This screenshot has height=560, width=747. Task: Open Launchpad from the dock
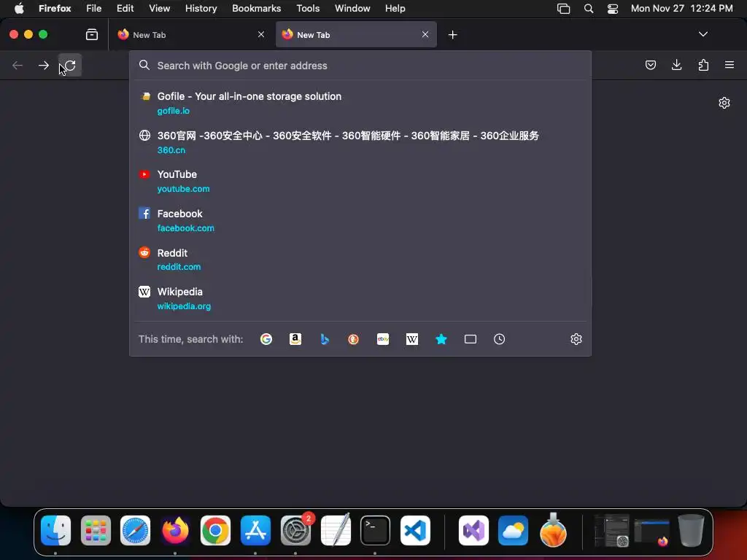click(96, 530)
